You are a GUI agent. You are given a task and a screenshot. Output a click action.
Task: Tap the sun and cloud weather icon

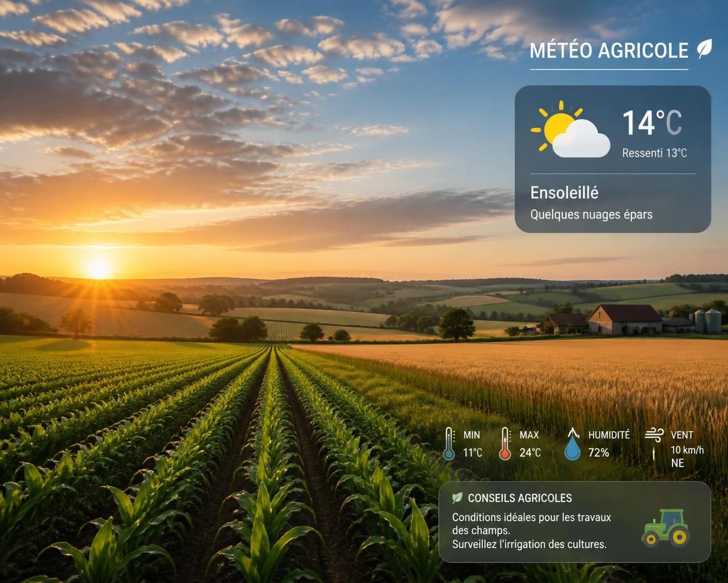570,129
